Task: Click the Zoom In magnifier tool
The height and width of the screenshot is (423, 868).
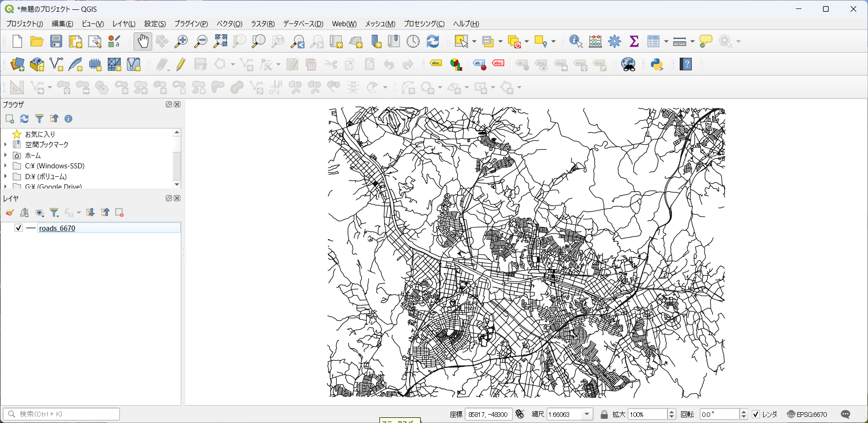Action: [x=181, y=41]
